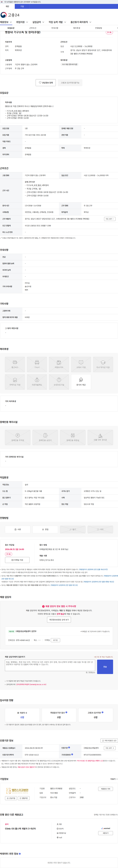
Task: Open the Clinic OS 풀스택 개발자 job posting
Action: 20,829
